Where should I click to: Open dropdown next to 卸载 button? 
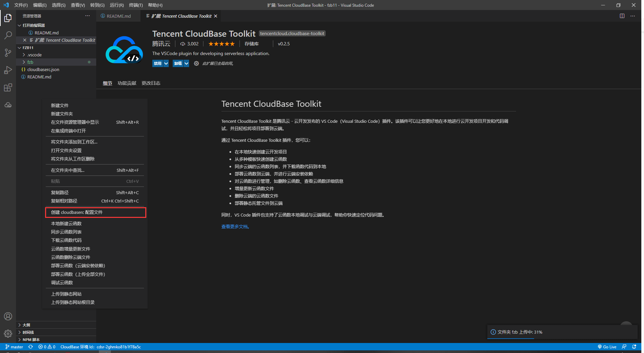(186, 63)
